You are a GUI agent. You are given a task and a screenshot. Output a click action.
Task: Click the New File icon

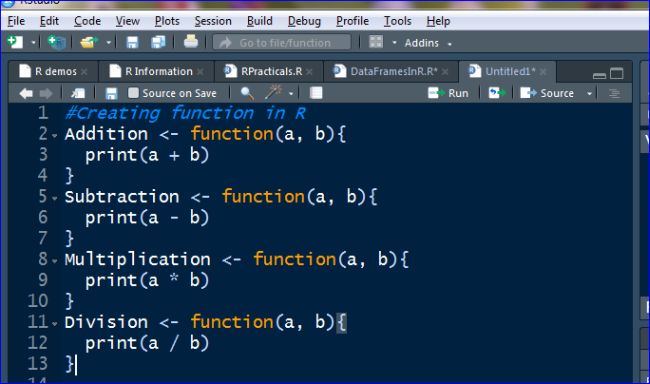(15, 42)
